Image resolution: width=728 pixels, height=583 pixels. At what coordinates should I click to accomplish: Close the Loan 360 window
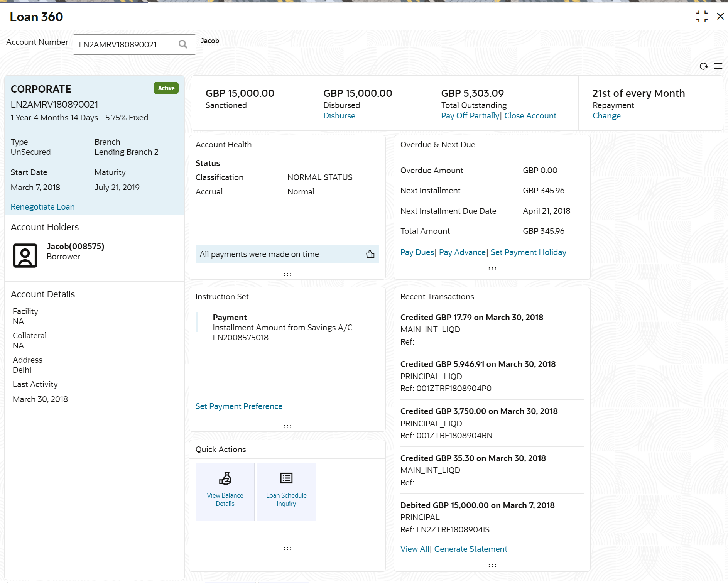(720, 16)
